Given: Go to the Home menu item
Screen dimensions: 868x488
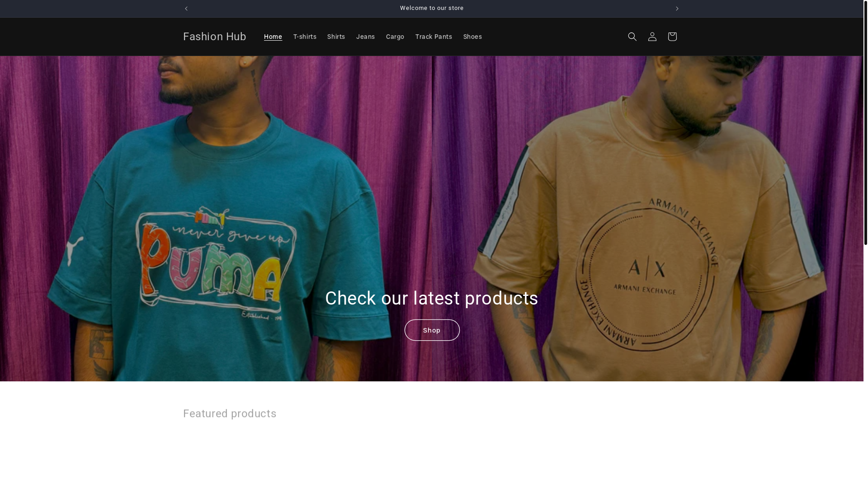Looking at the screenshot, I should 273,37.
